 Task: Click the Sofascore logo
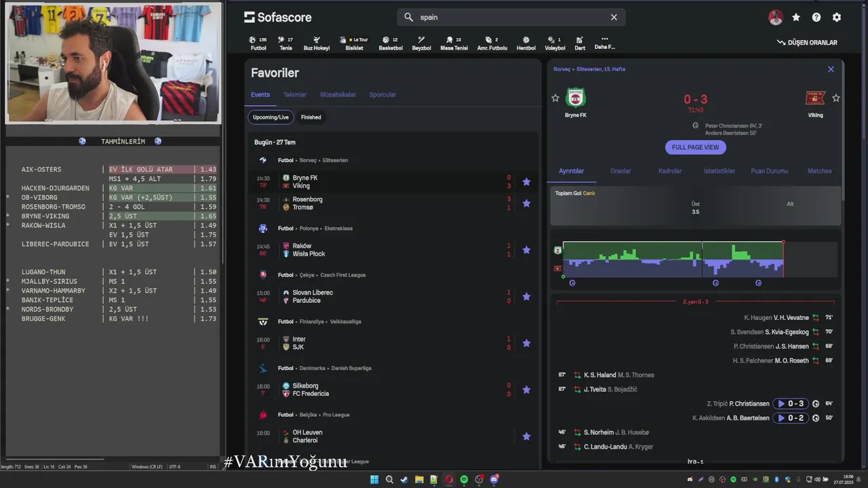tap(278, 17)
